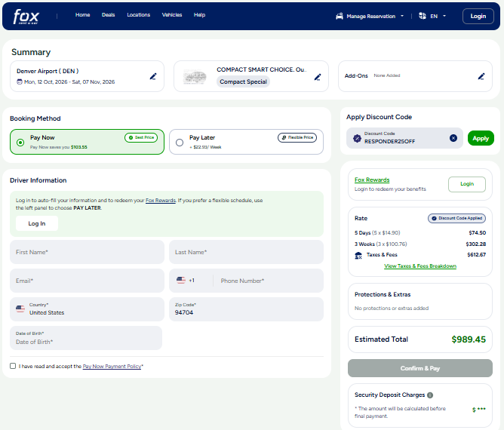Click the 5 Days $74.50 amount
This screenshot has height=430, width=504.
478,233
